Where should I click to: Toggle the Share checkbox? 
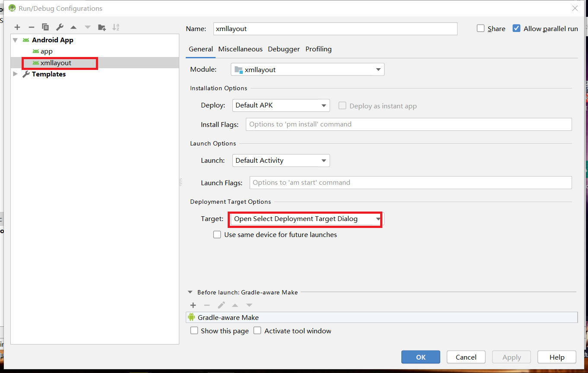481,28
